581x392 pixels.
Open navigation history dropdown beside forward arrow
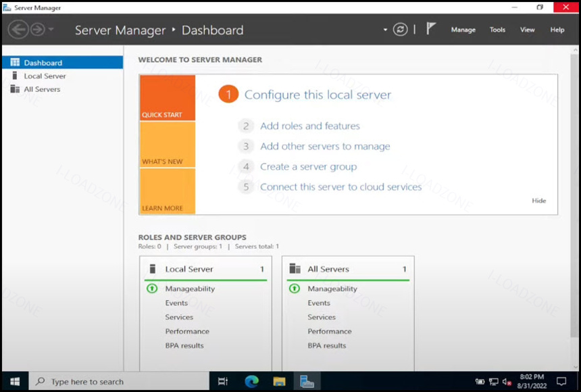pos(51,29)
